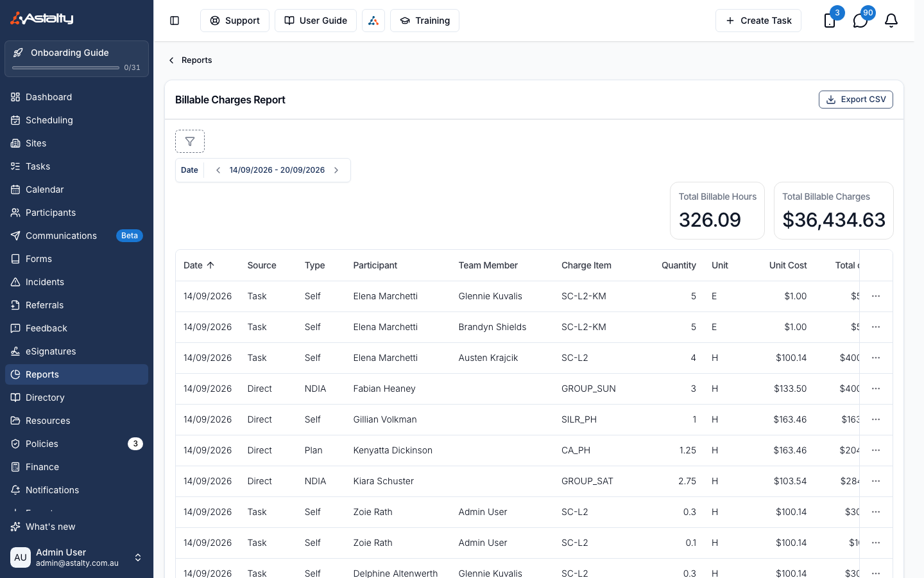
Task: Open Forms from sidebar
Action: pos(76,259)
